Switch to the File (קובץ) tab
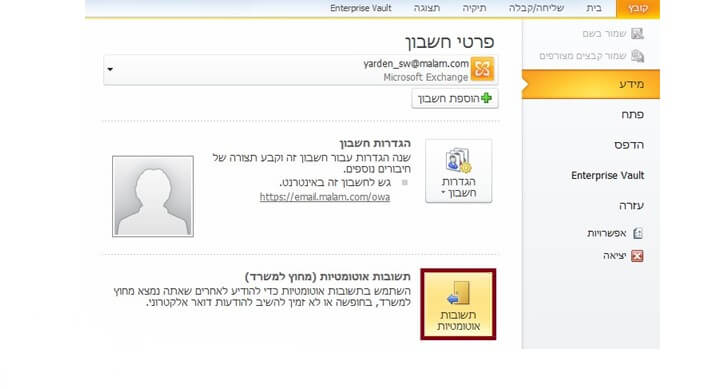725x389 pixels. [x=638, y=8]
